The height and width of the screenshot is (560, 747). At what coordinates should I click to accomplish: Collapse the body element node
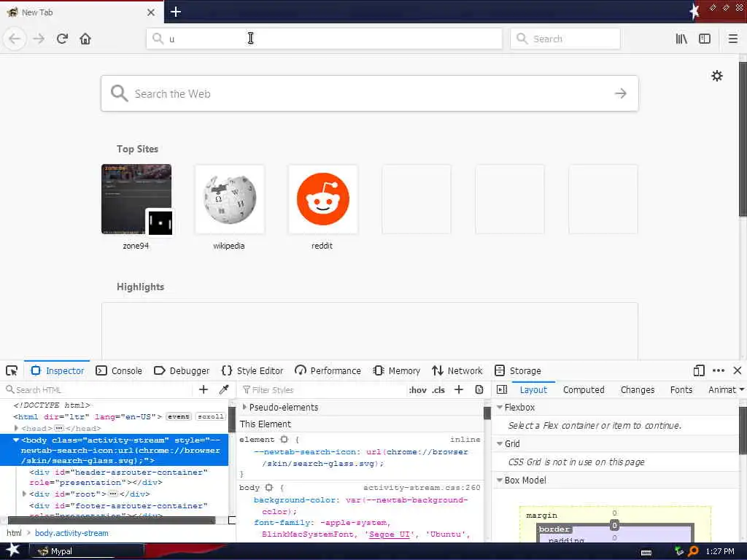(16, 440)
